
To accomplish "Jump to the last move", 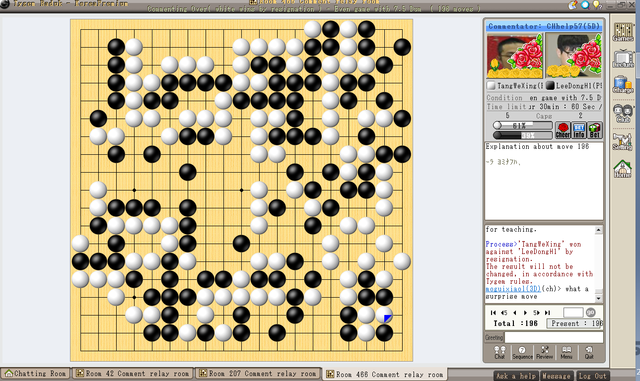I will 547,312.
